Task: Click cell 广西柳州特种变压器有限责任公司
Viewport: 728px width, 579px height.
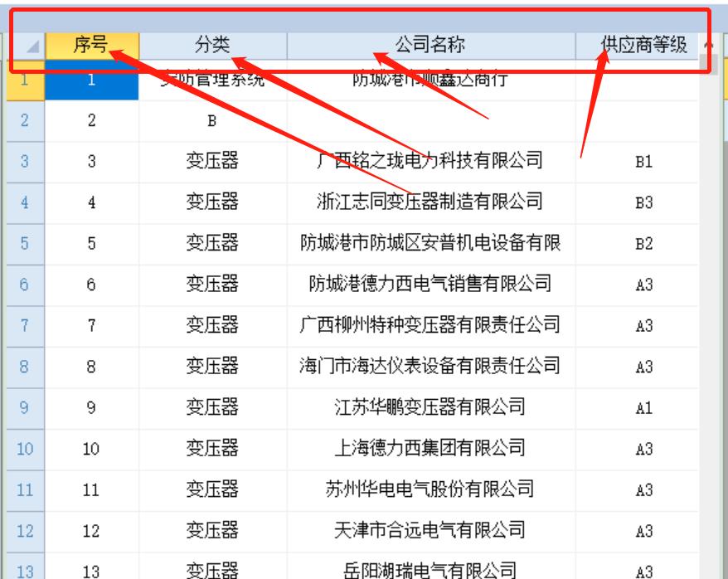Action: pos(431,325)
